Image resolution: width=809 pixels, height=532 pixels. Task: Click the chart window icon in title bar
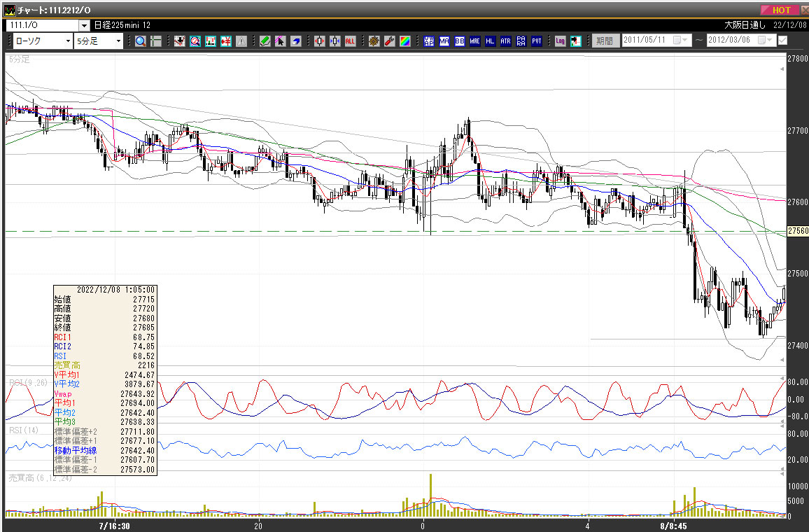click(9, 10)
